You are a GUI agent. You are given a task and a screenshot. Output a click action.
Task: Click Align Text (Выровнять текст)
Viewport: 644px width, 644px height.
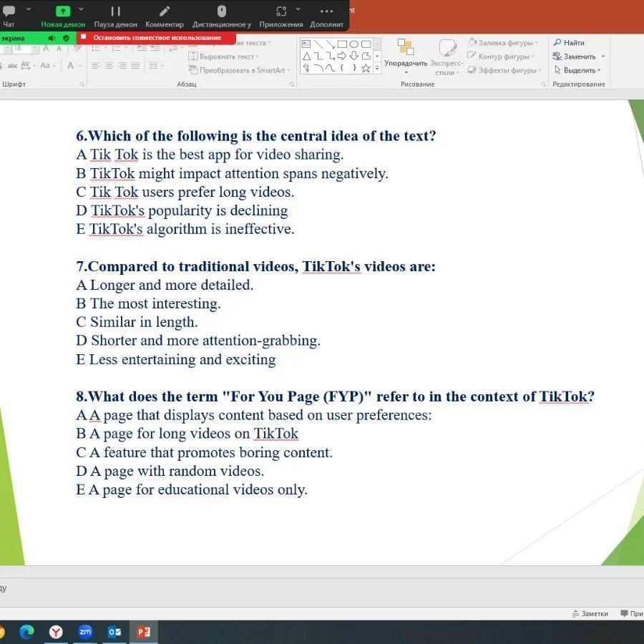(x=224, y=57)
